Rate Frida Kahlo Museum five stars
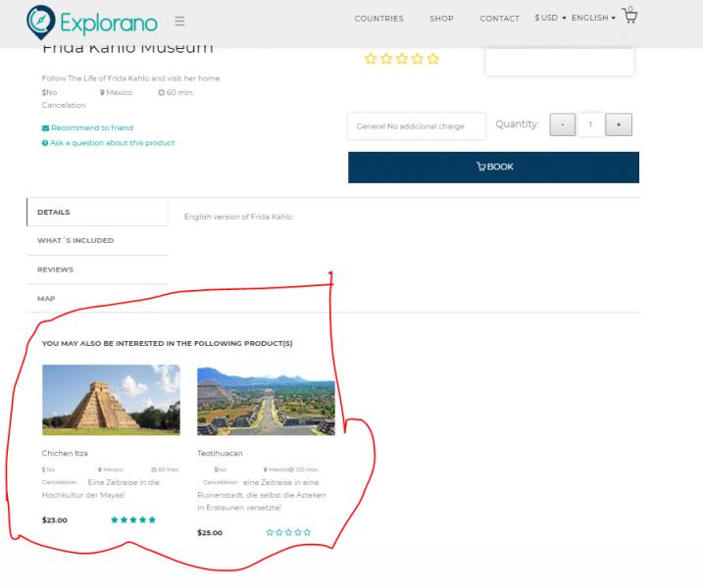Screen dimensions: 703x588 (x=432, y=59)
